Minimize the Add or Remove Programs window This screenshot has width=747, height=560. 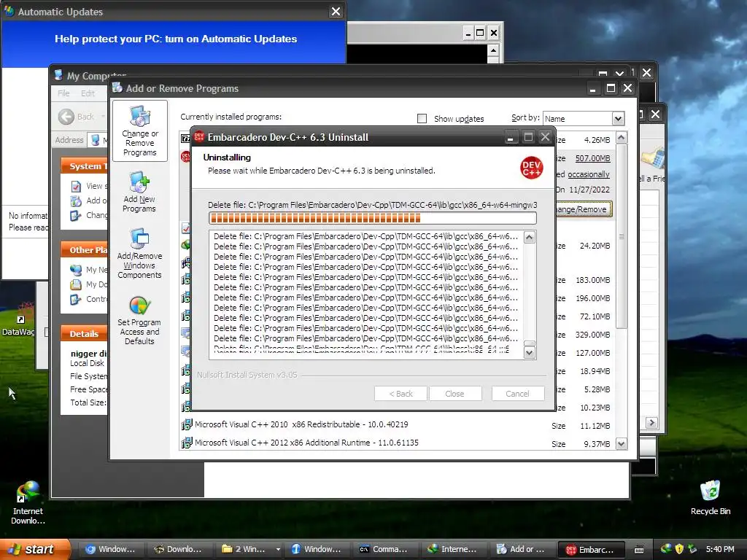click(592, 88)
